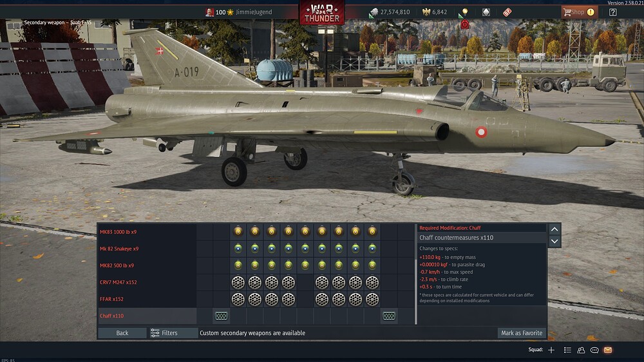Collapse spec panel with up chevron

(554, 229)
